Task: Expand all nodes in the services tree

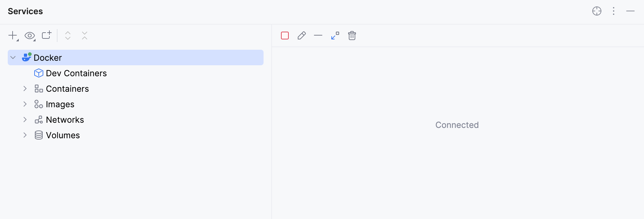Action: (68, 36)
